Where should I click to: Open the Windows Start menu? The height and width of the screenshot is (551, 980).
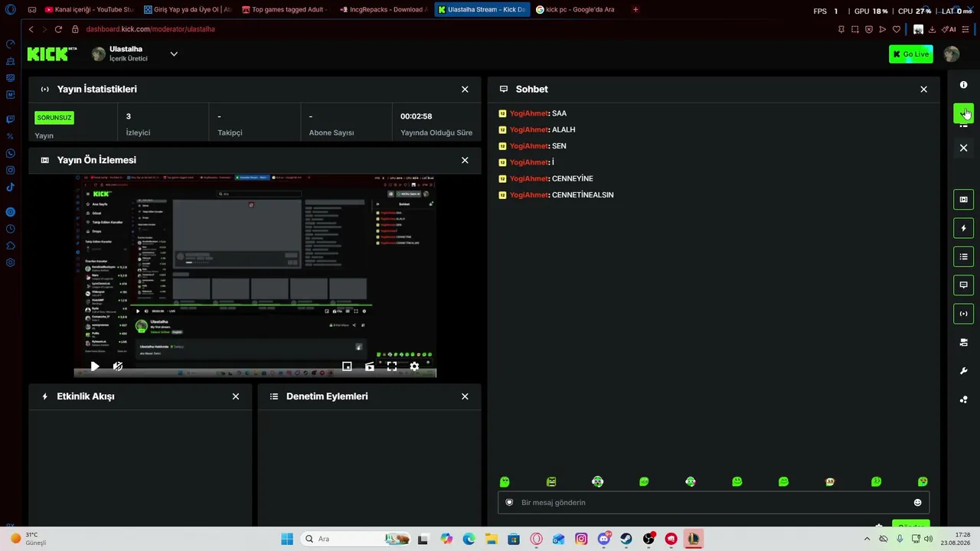[x=287, y=539]
